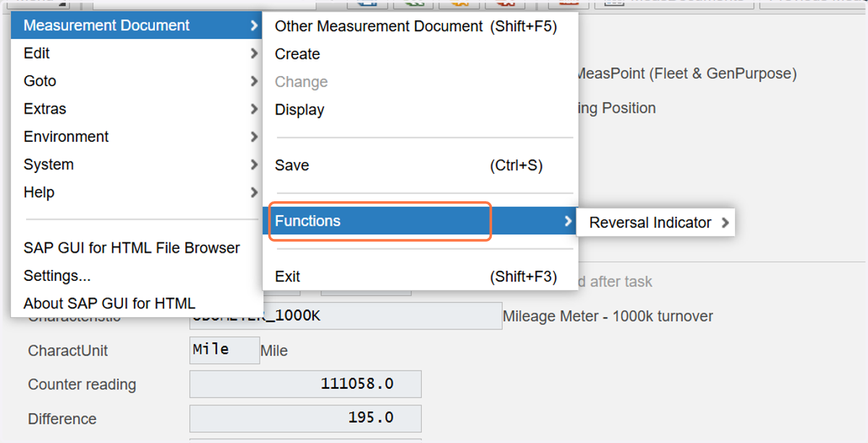868x443 pixels.
Task: Choose Display in the submenu
Action: 420,110
